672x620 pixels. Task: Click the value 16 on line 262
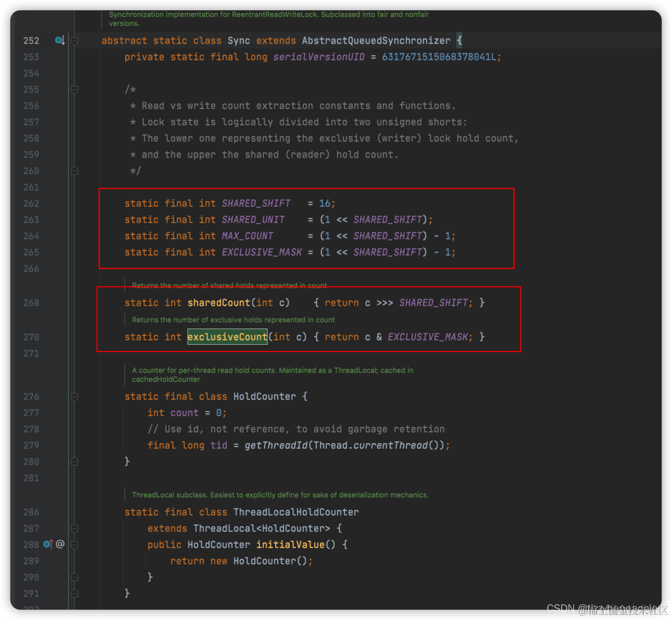324,203
